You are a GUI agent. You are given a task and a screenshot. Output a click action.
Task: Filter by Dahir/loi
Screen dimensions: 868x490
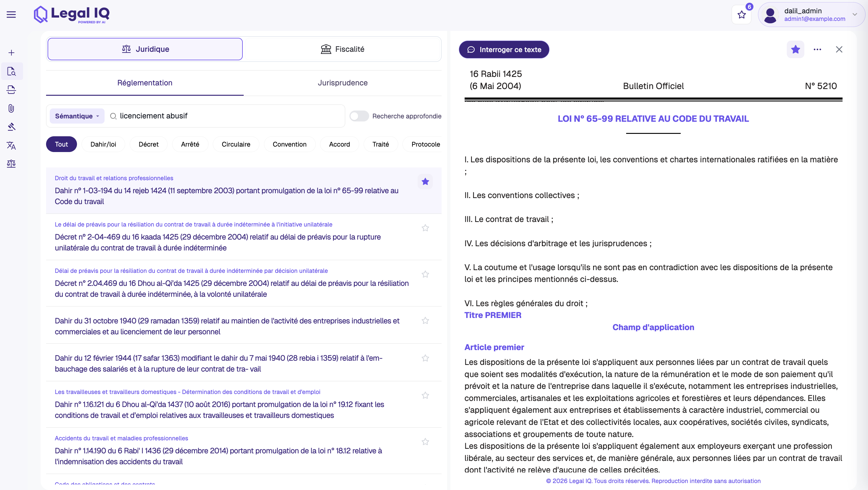[103, 144]
